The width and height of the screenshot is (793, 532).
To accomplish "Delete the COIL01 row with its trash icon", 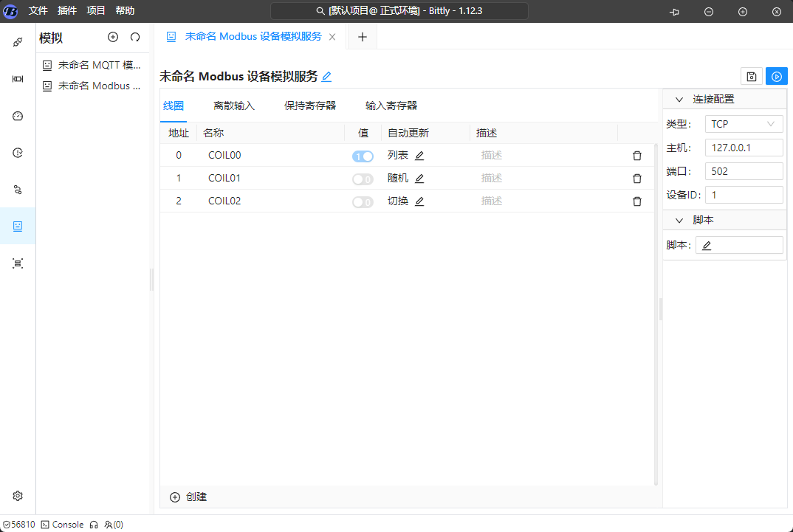I will (x=637, y=179).
